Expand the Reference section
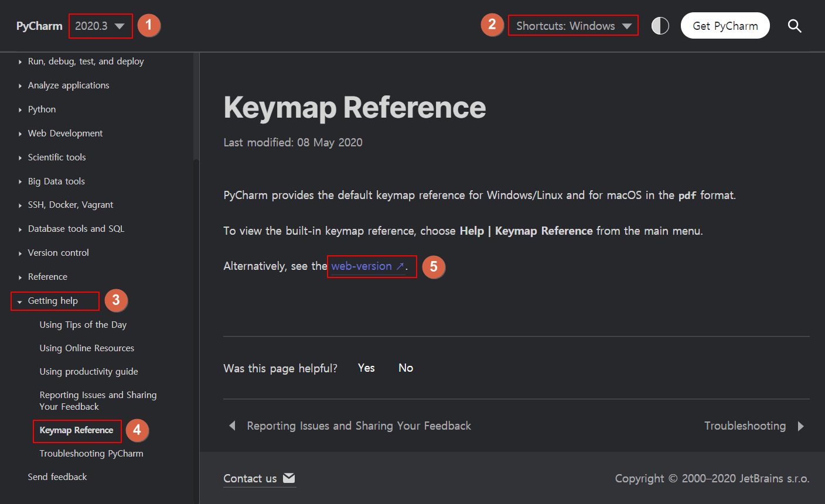825x504 pixels. click(47, 277)
